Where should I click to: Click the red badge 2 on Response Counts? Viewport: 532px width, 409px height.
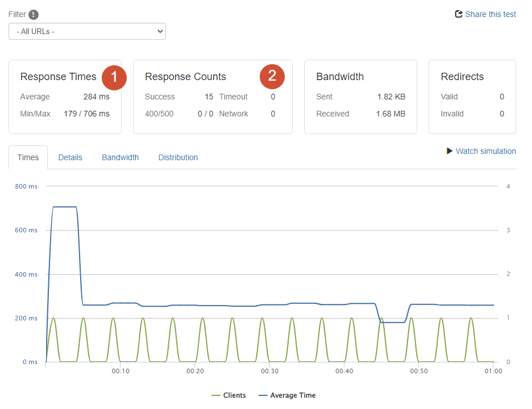272,76
